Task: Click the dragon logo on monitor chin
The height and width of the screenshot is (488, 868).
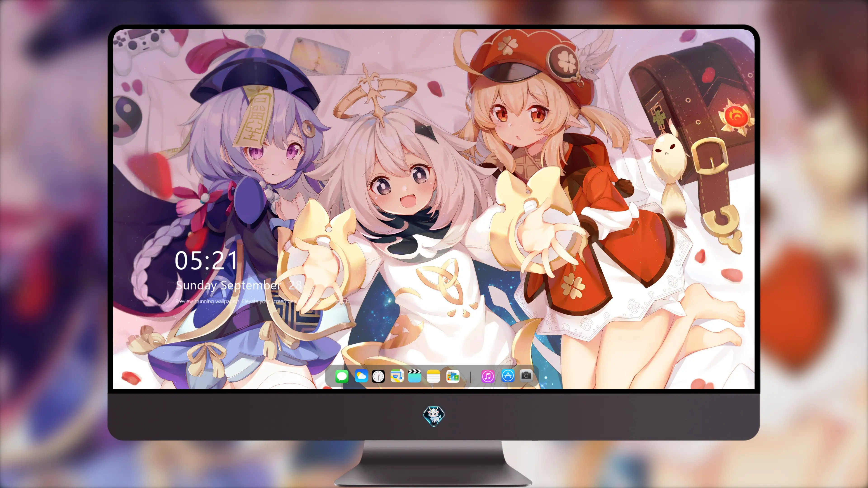Action: [x=434, y=416]
